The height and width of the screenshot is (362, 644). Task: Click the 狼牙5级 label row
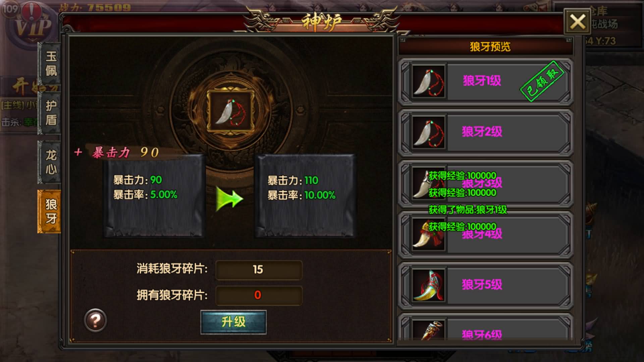point(485,285)
